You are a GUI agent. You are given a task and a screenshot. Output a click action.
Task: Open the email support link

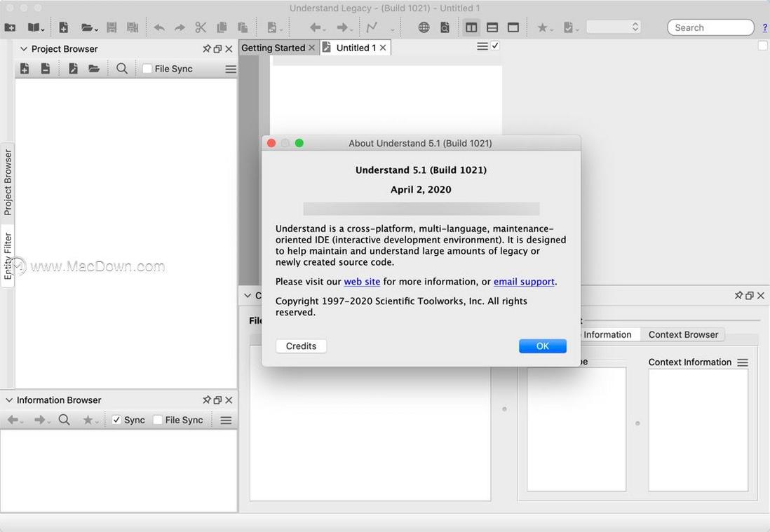[524, 282]
